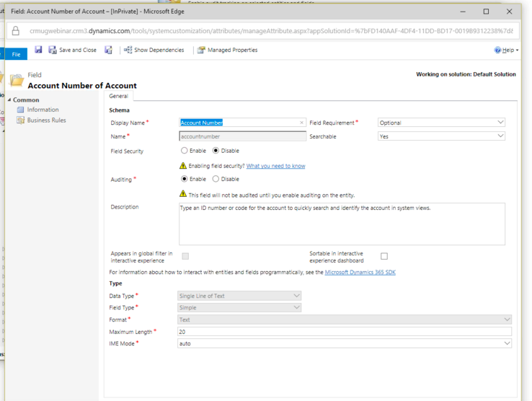This screenshot has width=532, height=401.
Task: Click the field security warning icon
Action: (183, 166)
